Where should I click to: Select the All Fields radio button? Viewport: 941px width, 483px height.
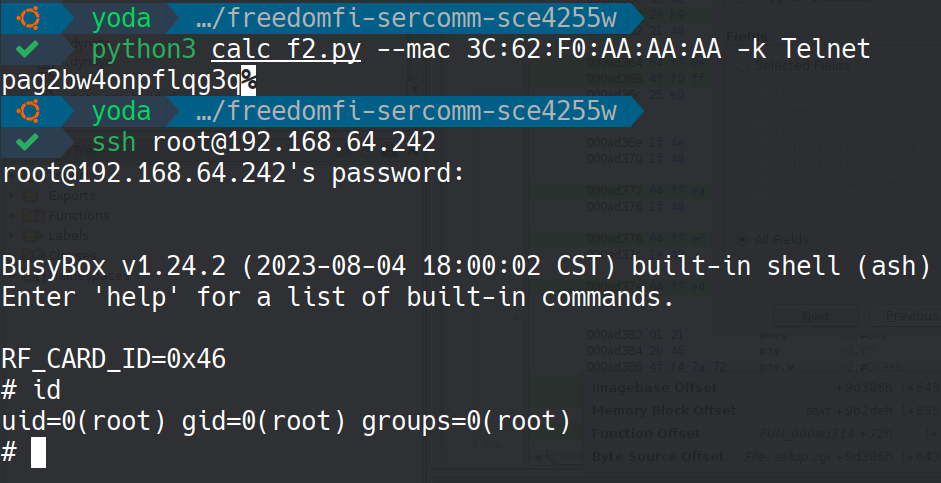click(x=742, y=239)
